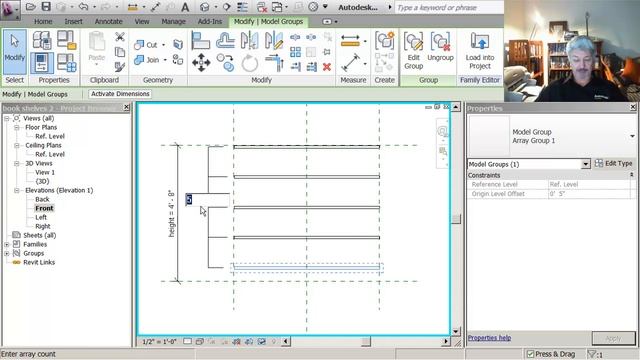Open the View 1 3D view
This screenshot has width=640, height=360.
coord(45,172)
